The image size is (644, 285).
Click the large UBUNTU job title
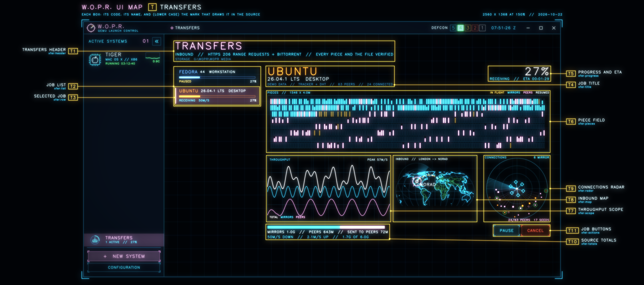click(x=293, y=72)
